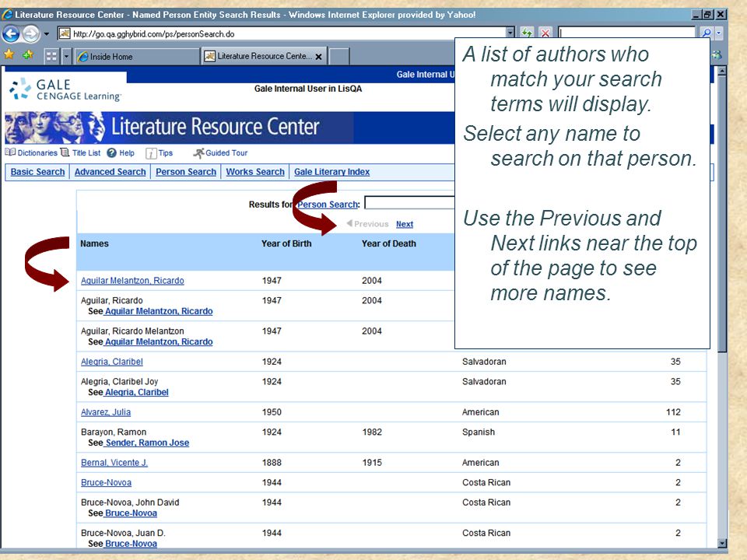747x560 pixels.
Task: Open See Bruce-Novoa under John David
Action: click(x=131, y=513)
